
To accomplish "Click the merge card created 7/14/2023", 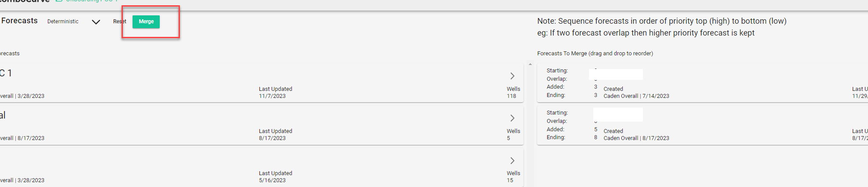I will [x=702, y=83].
